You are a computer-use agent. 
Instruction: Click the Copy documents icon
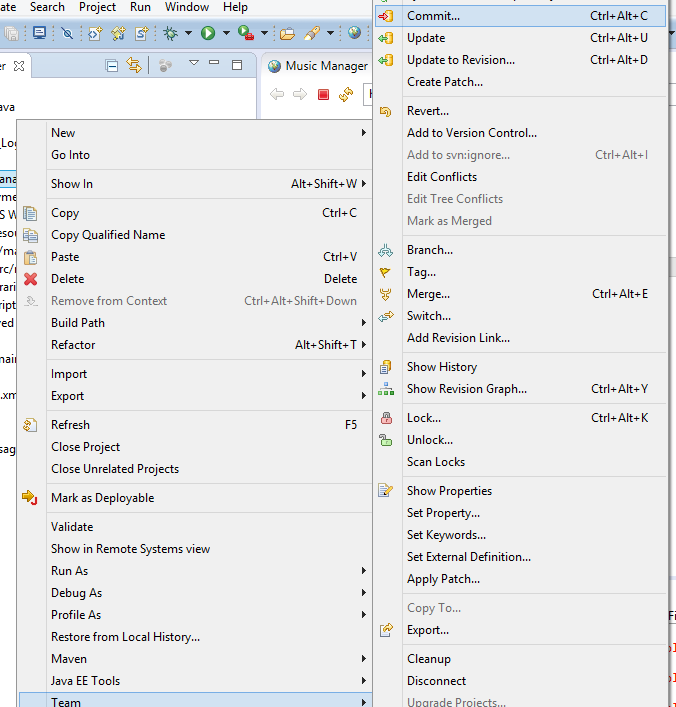click(x=30, y=213)
